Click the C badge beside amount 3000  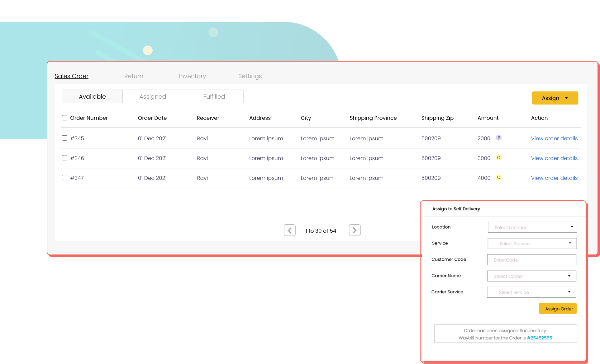point(499,157)
